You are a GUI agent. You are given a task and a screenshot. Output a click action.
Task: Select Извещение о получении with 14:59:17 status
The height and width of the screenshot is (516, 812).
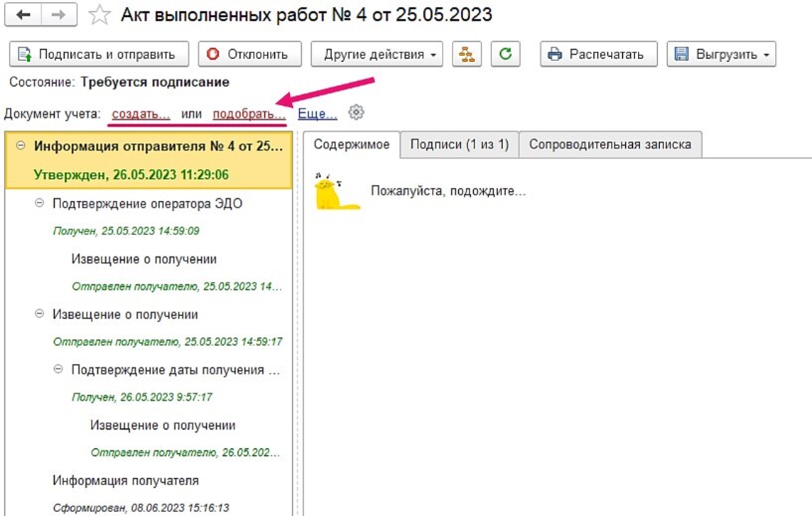click(x=125, y=314)
